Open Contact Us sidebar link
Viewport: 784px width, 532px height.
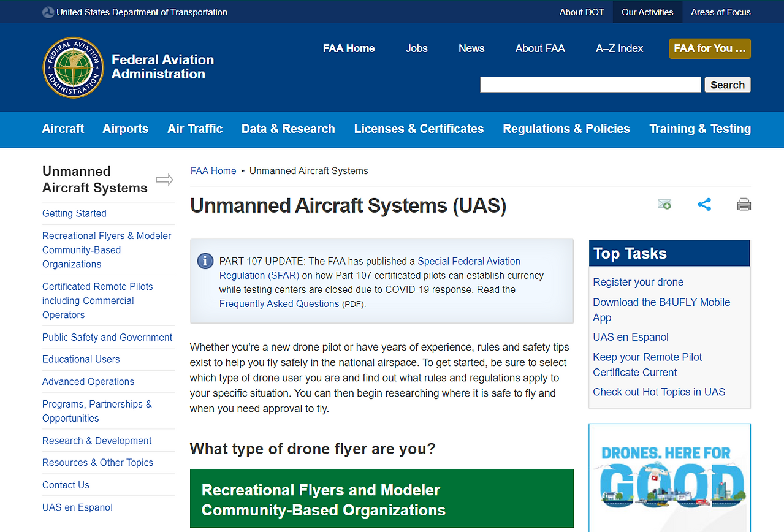pyautogui.click(x=66, y=485)
